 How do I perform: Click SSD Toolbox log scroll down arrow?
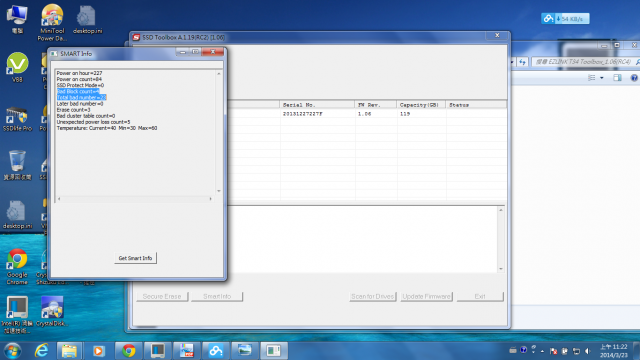501,269
